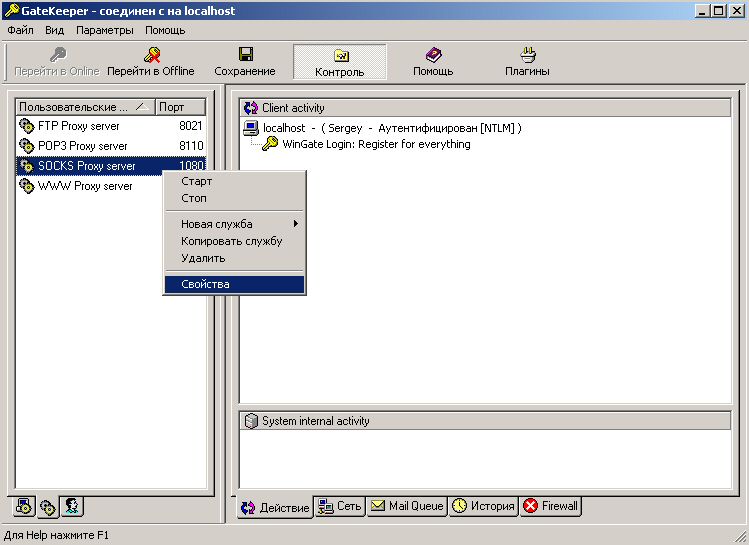
Task: Expand the Новая служба submenu arrow
Action: [296, 224]
